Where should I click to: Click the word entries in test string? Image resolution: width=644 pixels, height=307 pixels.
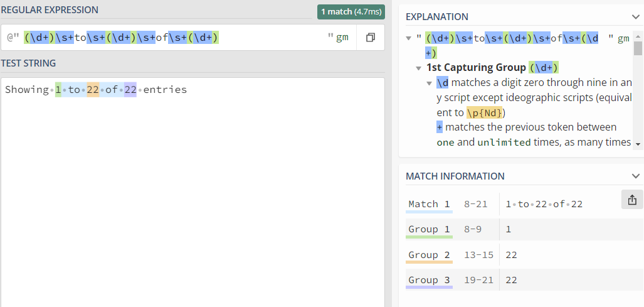pyautogui.click(x=165, y=90)
